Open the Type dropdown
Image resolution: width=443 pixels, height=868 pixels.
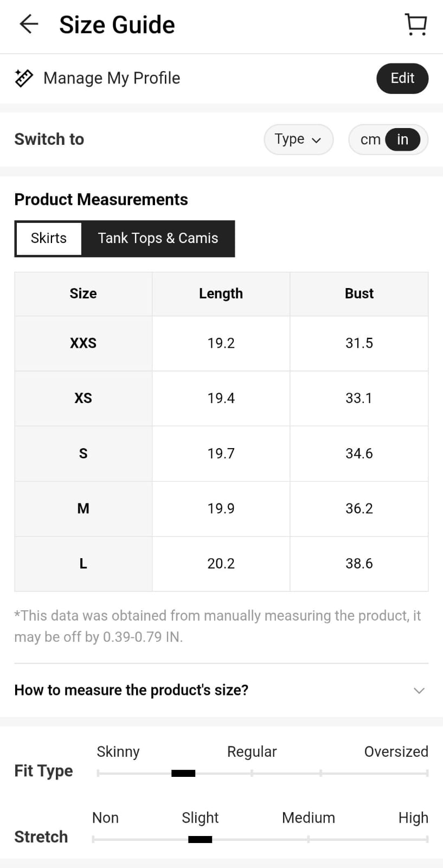[x=298, y=139]
